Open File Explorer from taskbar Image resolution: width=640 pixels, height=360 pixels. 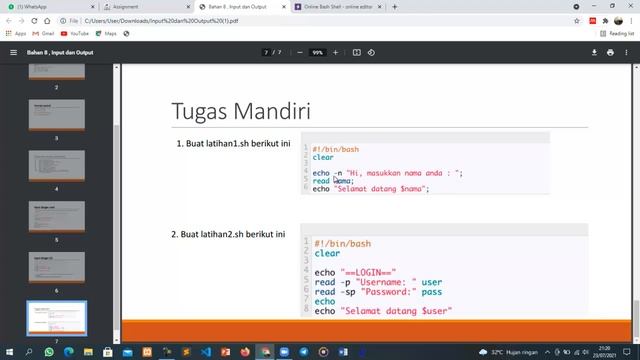click(x=88, y=352)
